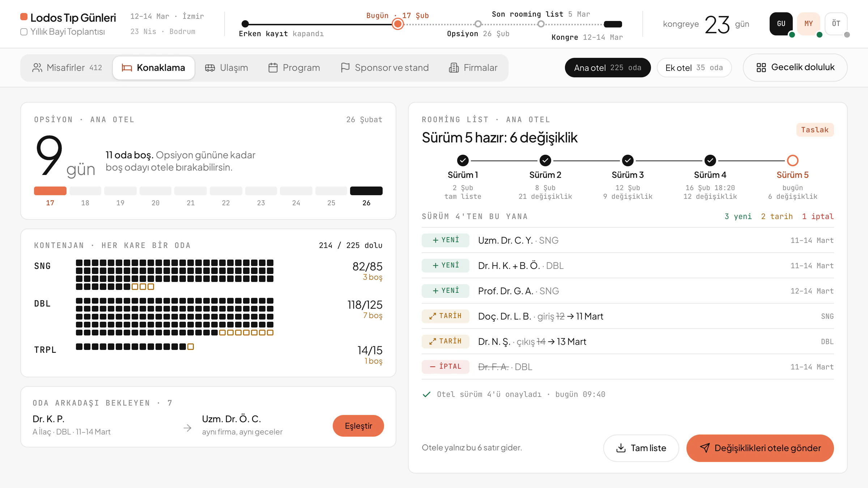Select the Konaklama tab
The width and height of the screenshot is (868, 488).
tap(154, 68)
